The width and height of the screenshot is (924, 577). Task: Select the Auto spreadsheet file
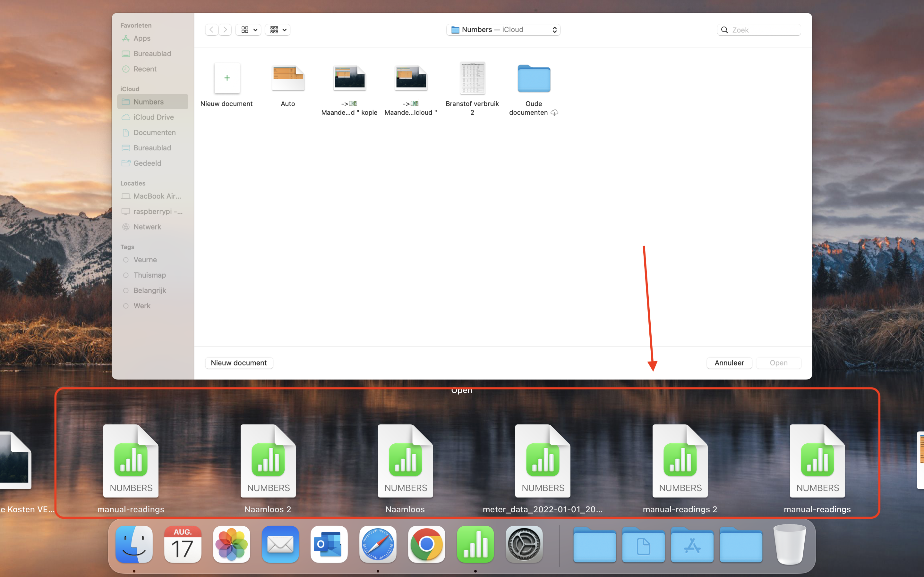pos(288,79)
